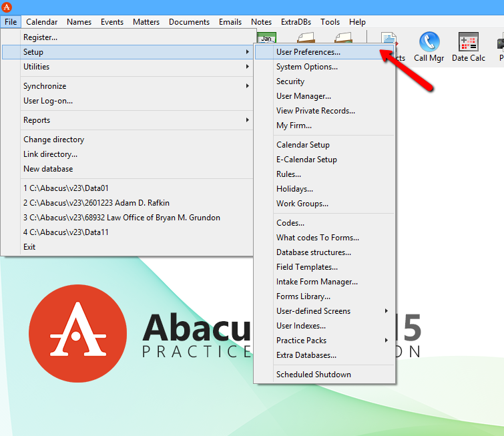This screenshot has width=504, height=436.
Task: Select System Options... menu item
Action: [x=324, y=67]
